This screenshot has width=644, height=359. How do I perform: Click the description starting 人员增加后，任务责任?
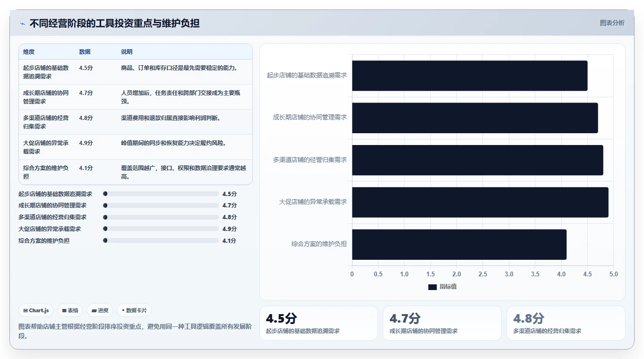click(x=180, y=97)
